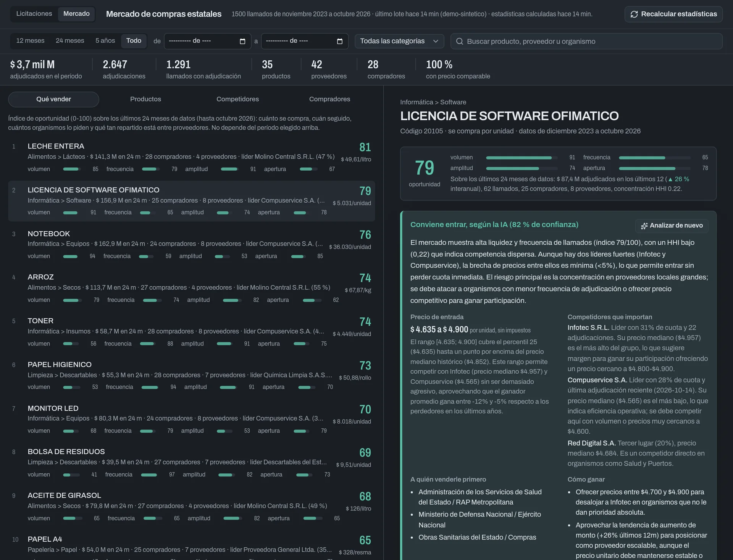
Task: Click Recalcular estadísticas button
Action: [673, 14]
